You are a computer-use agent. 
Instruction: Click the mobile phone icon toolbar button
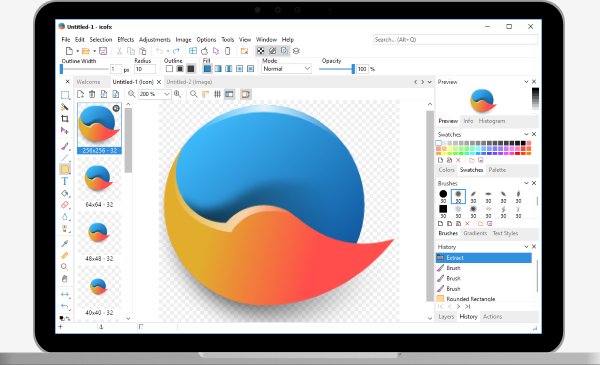(x=227, y=51)
